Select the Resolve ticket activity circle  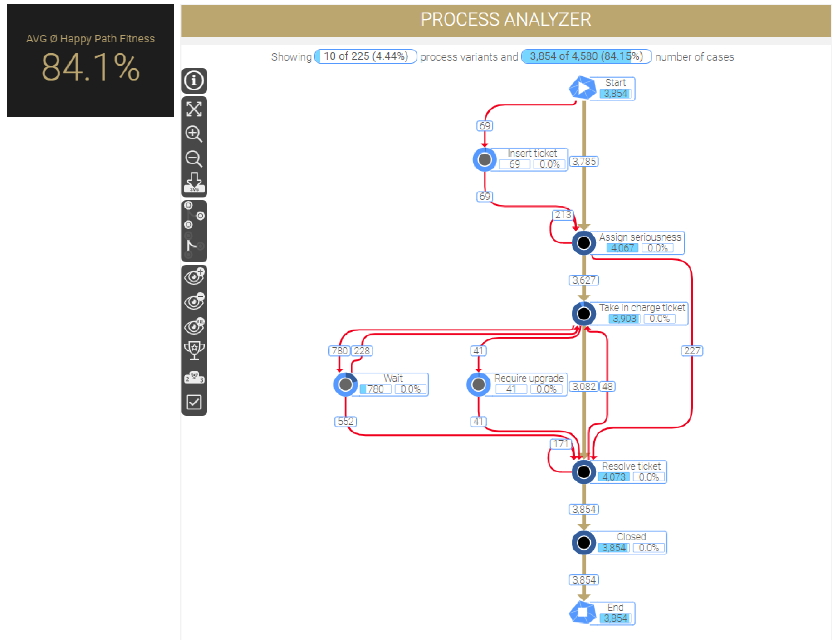(584, 472)
